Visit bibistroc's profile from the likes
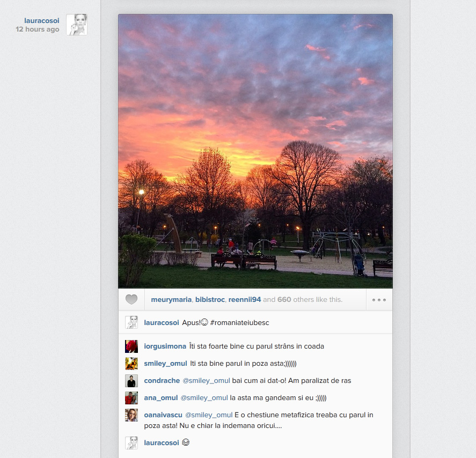Viewport: 476px width, 458px height. (210, 300)
